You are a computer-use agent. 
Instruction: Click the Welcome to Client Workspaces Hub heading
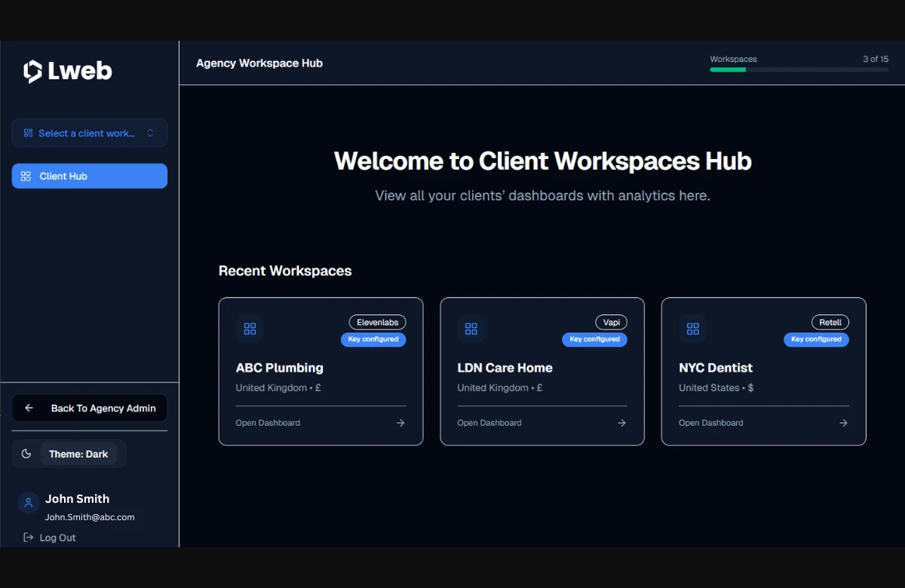pos(543,161)
